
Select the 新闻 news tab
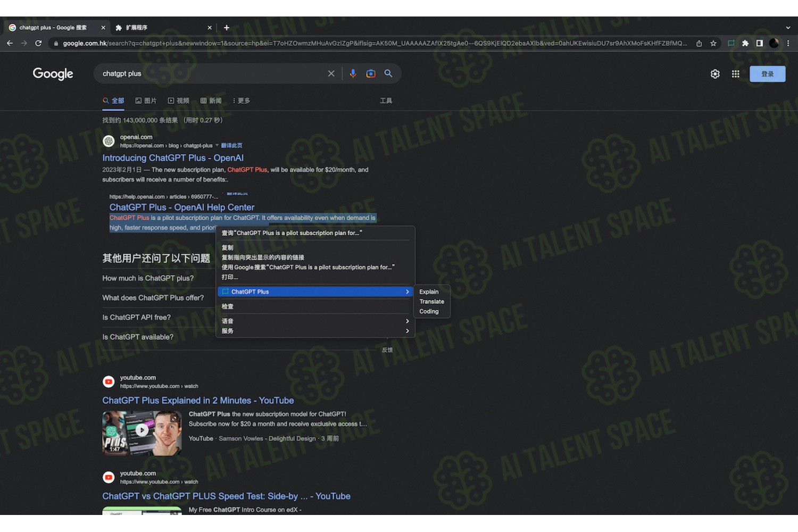[211, 101]
